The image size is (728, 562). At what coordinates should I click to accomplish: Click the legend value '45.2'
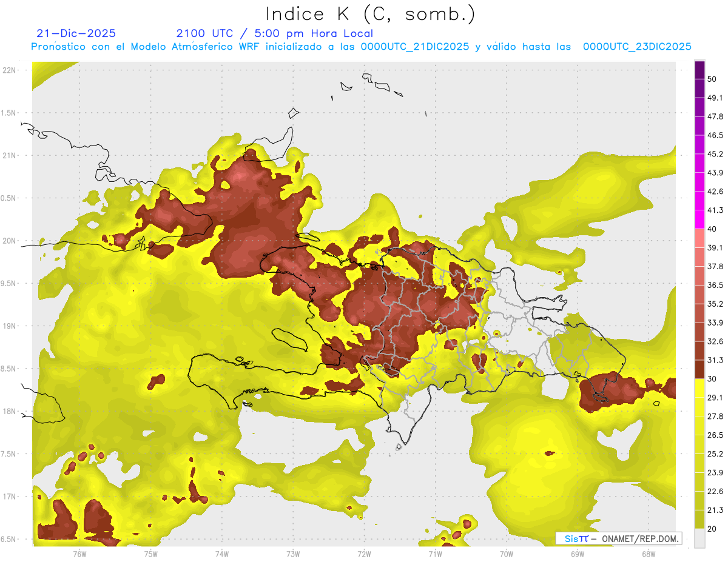tap(715, 154)
